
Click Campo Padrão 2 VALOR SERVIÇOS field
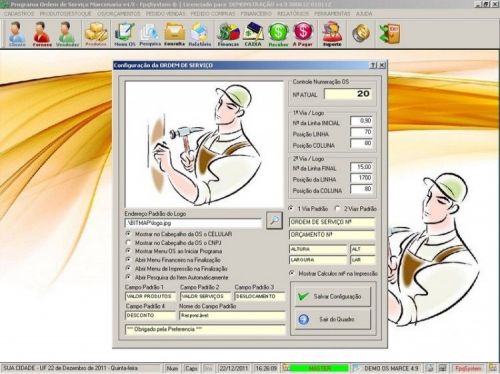205,296
